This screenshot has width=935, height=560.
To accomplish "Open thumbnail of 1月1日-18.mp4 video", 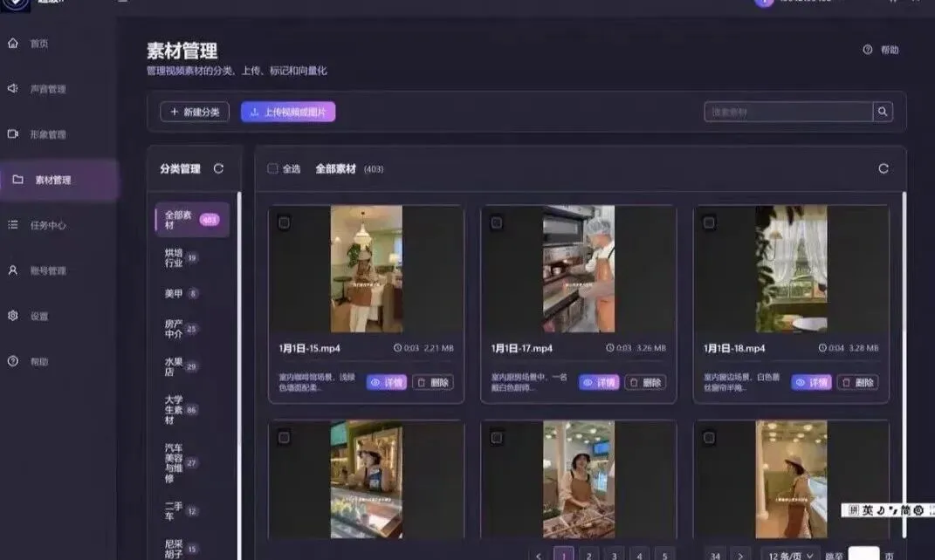I will point(791,269).
